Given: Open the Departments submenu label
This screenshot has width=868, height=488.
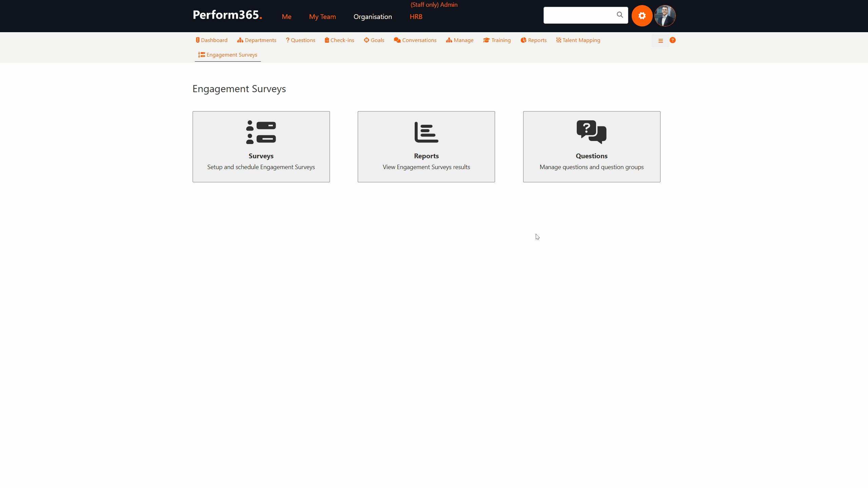Looking at the screenshot, I should [x=261, y=40].
